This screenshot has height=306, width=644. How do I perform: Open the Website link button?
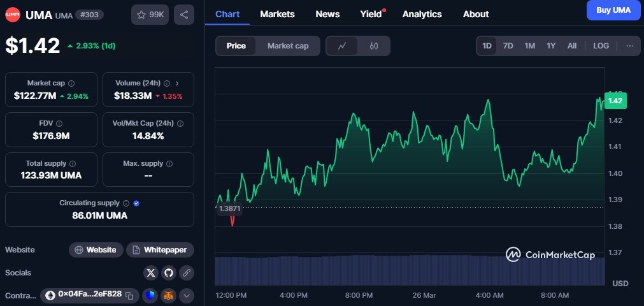(x=96, y=250)
